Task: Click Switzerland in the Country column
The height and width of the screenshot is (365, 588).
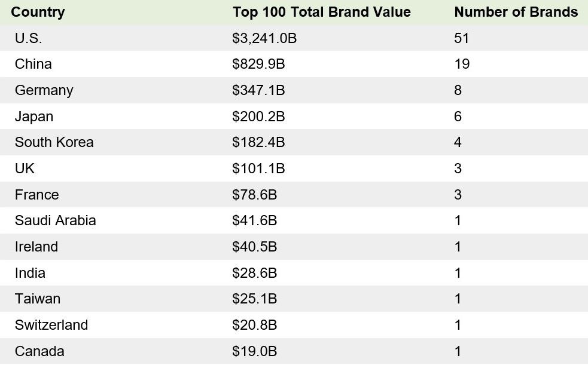Action: (51, 325)
